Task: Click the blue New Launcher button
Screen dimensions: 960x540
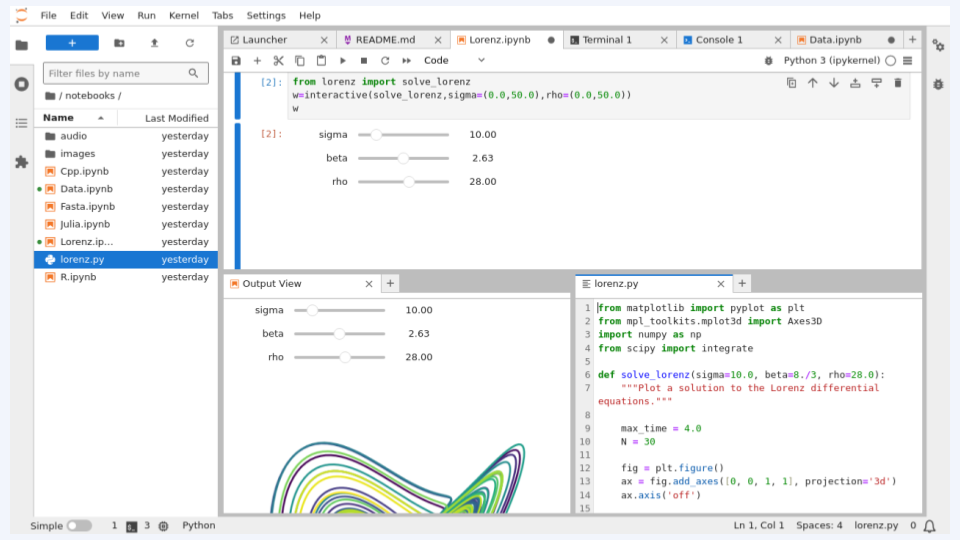Action: point(72,43)
